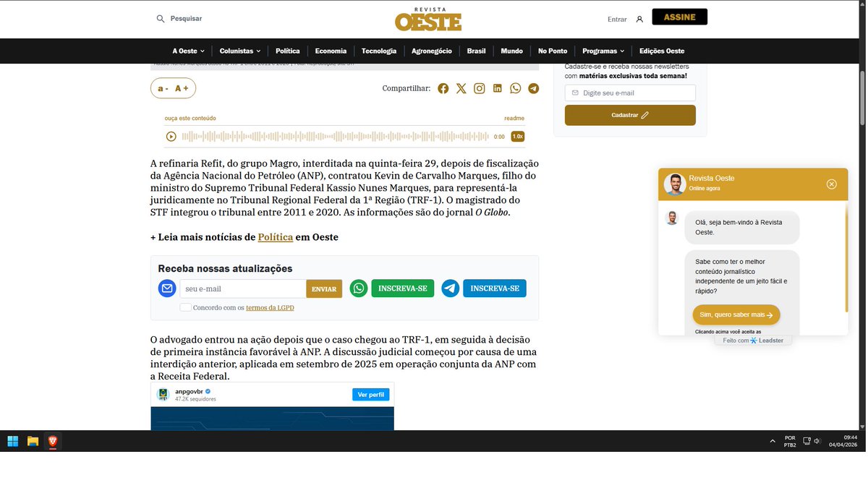
Task: Open the Leadster credit link
Action: (x=753, y=341)
